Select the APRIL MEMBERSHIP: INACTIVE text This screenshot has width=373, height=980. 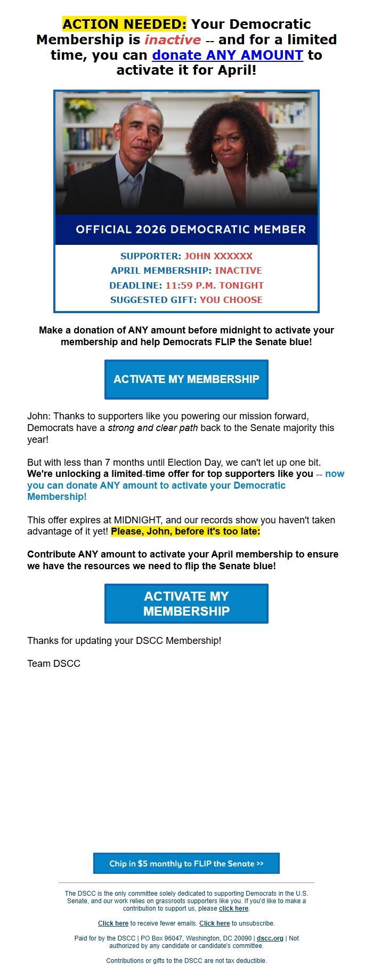click(x=186, y=270)
